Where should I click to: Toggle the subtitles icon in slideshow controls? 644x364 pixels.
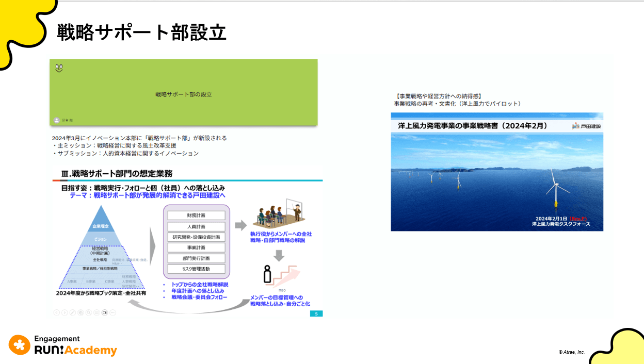tap(96, 312)
